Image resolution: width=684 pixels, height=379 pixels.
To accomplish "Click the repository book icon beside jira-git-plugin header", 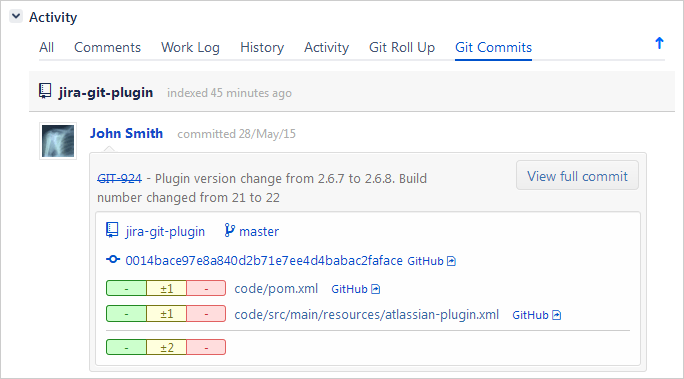I will point(45,92).
